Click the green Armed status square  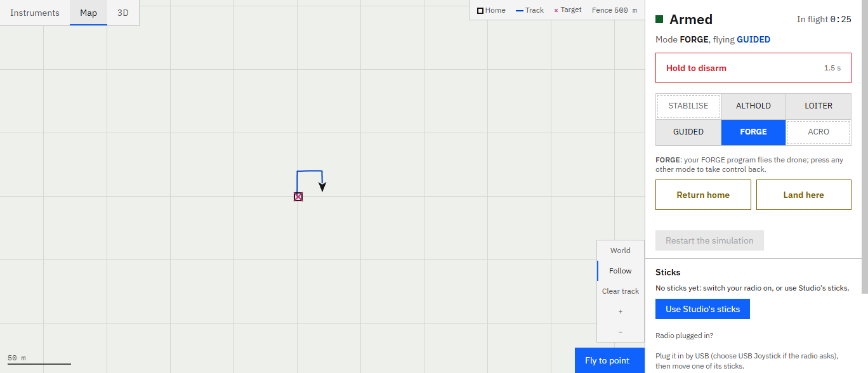(x=659, y=20)
